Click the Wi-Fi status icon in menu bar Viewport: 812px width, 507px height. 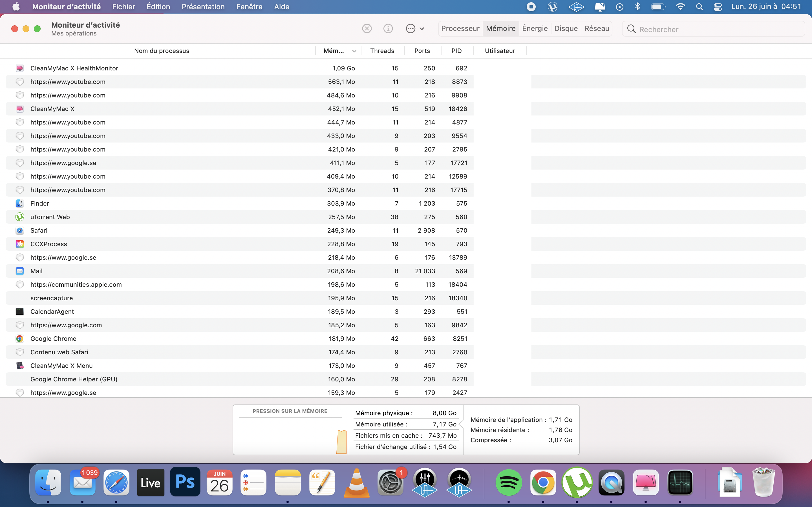680,7
